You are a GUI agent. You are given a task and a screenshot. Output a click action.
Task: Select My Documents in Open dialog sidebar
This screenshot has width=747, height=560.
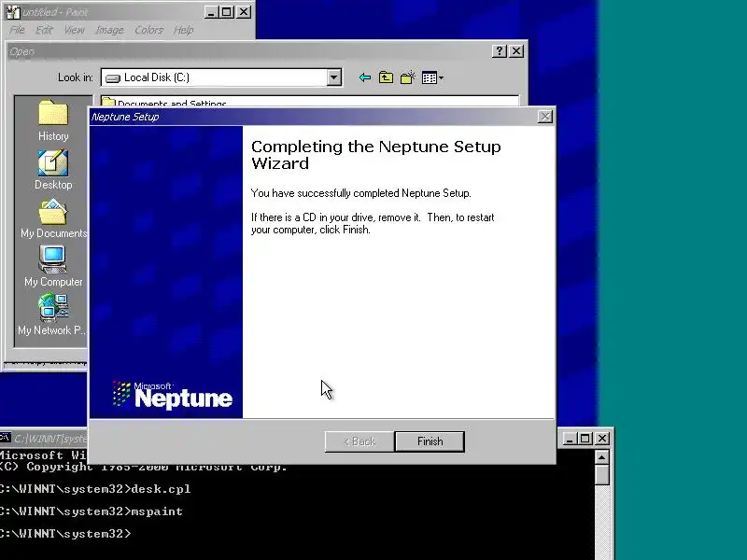tap(53, 219)
